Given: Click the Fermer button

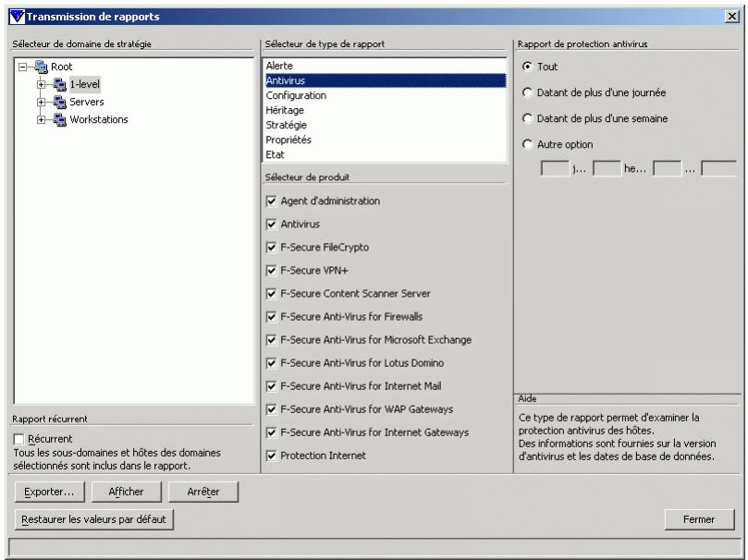Looking at the screenshot, I should pyautogui.click(x=699, y=519).
